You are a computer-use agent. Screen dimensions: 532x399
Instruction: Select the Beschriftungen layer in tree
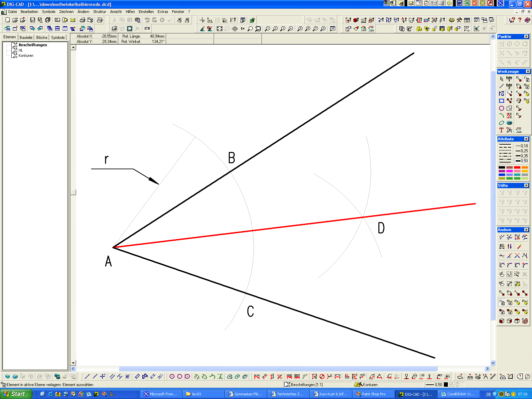click(x=33, y=45)
